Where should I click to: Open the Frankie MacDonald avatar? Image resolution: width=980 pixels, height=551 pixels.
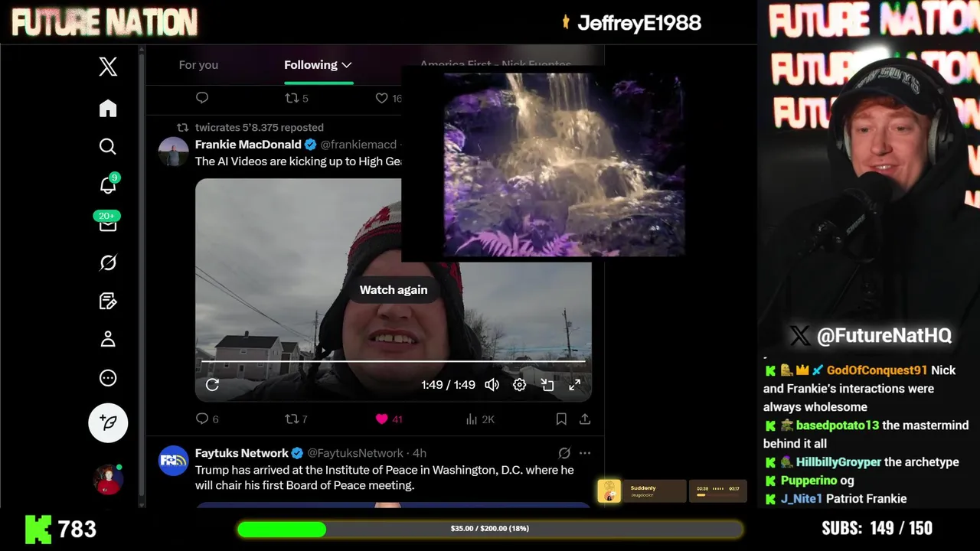click(x=174, y=152)
